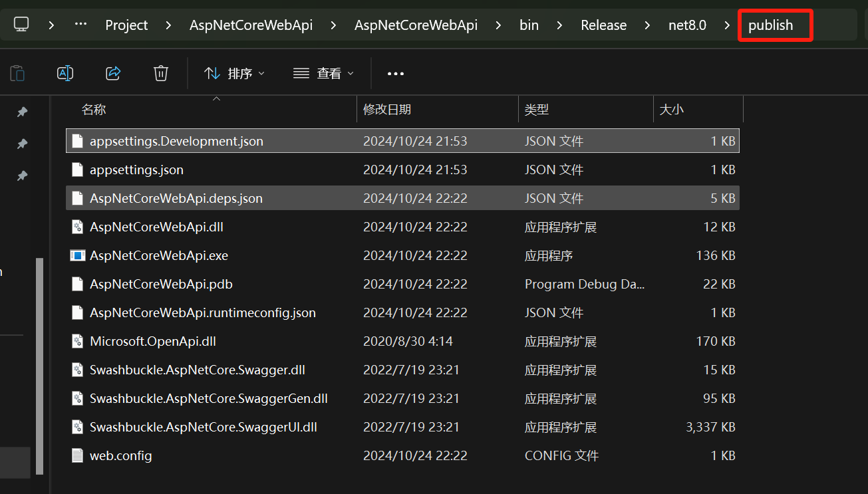Expand the chevron after the This PC icon
Screen dimensions: 868x494
tap(51, 25)
